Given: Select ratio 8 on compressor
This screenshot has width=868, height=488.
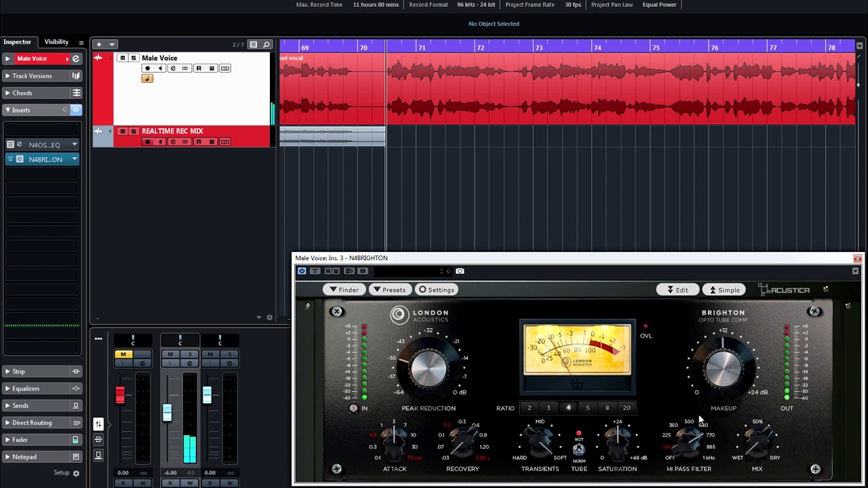Looking at the screenshot, I should pyautogui.click(x=607, y=408).
